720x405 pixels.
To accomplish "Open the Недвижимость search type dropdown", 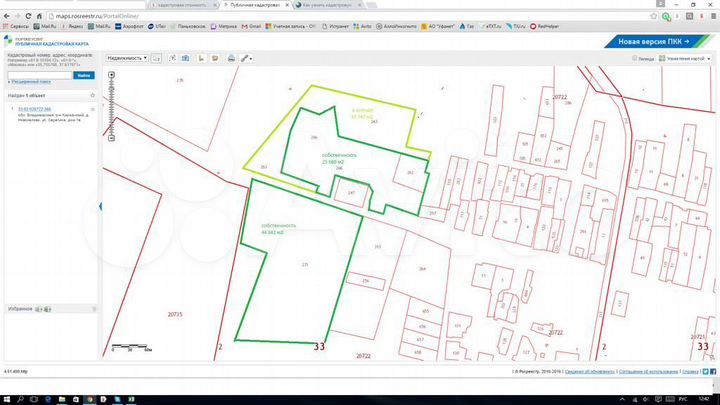I will pyautogui.click(x=127, y=59).
